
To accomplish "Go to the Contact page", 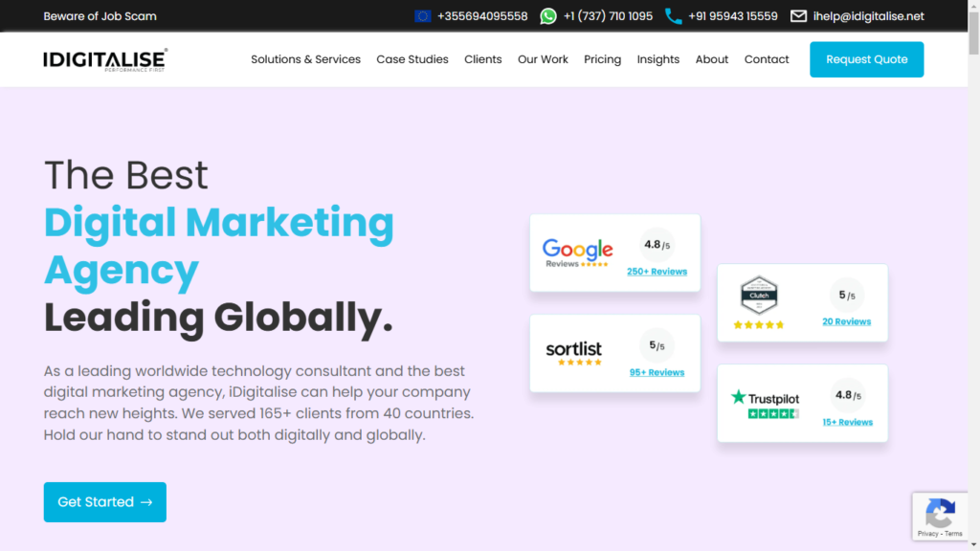I will [x=767, y=59].
